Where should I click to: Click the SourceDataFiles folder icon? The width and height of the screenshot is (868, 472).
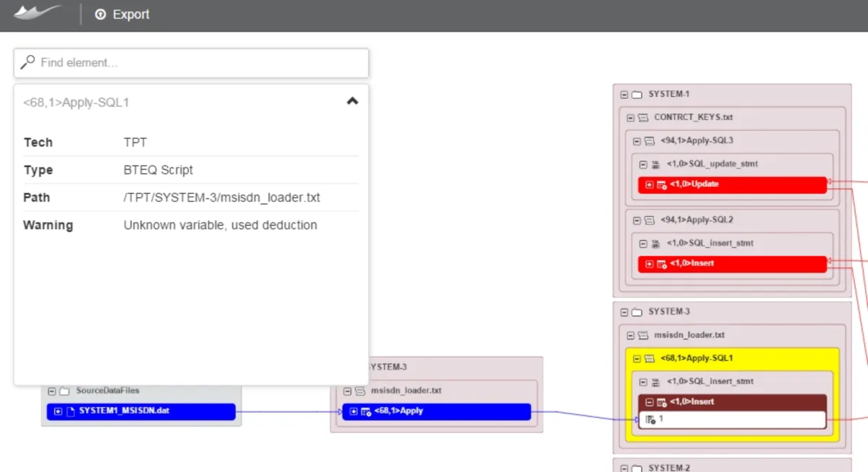point(64,391)
